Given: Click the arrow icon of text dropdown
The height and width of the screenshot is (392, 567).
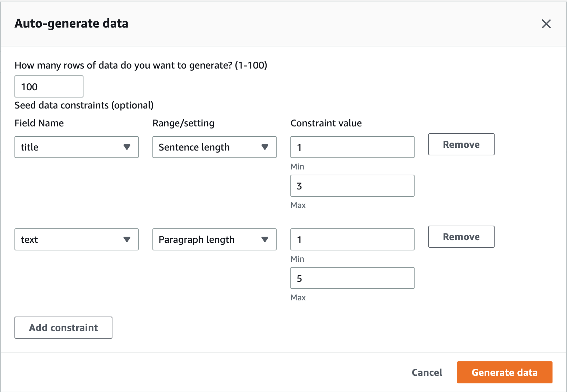Looking at the screenshot, I should pos(127,239).
